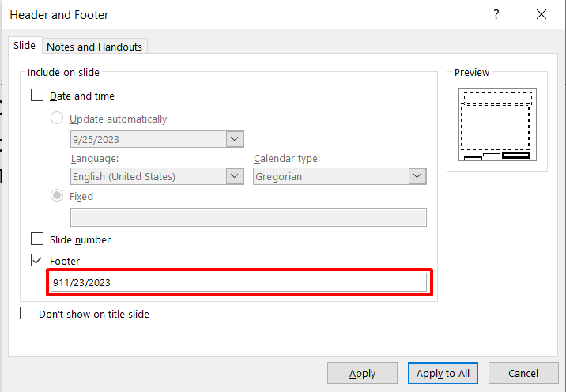Click the Fixed date text field
566x392 pixels.
[x=248, y=217]
